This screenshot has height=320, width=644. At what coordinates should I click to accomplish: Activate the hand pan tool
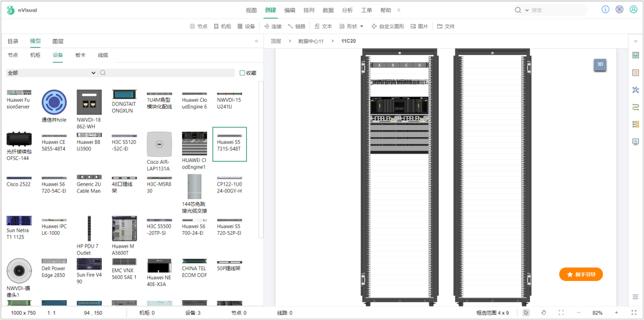544,312
